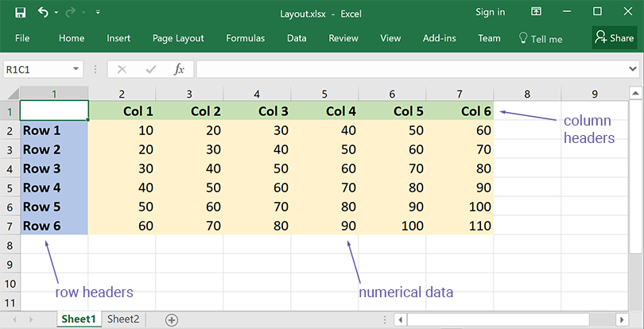The width and height of the screenshot is (644, 329).
Task: Open the Undo history dropdown arrow
Action: click(56, 13)
